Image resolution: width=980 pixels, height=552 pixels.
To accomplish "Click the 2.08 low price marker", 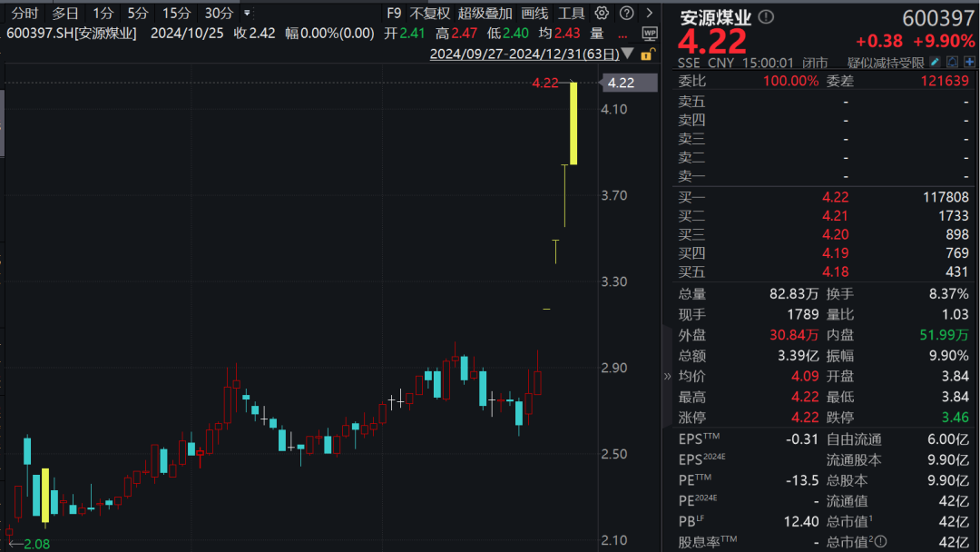I will 36,544.
